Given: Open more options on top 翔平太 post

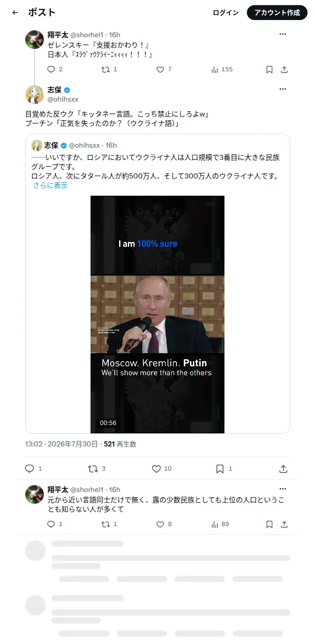Looking at the screenshot, I should (283, 34).
